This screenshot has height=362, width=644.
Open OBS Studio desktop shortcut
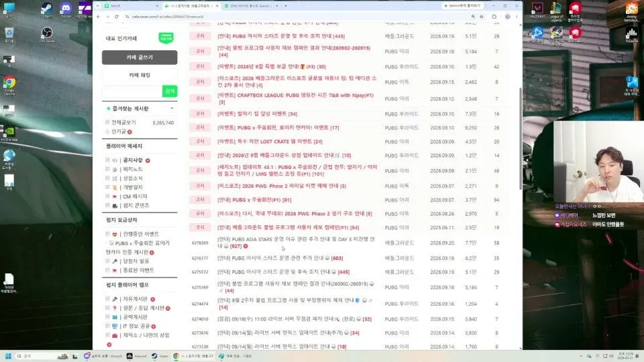pos(47,34)
